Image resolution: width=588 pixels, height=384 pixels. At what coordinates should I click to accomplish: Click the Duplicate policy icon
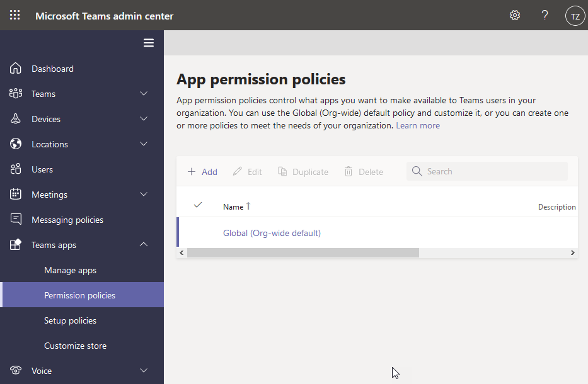tap(282, 171)
